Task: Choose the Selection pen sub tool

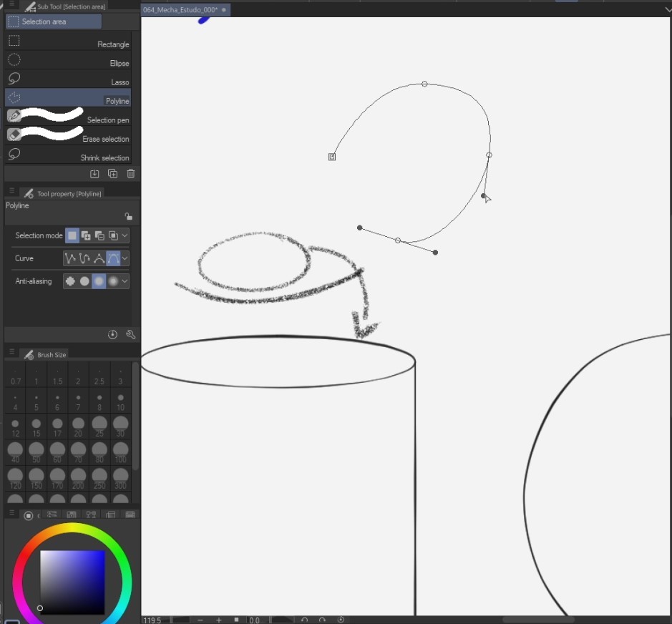Action: pyautogui.click(x=68, y=117)
